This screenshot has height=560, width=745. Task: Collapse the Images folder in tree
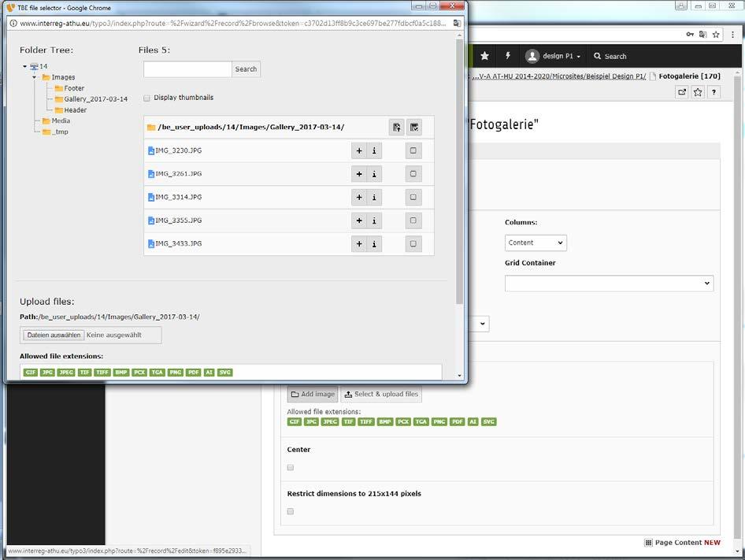pos(34,77)
